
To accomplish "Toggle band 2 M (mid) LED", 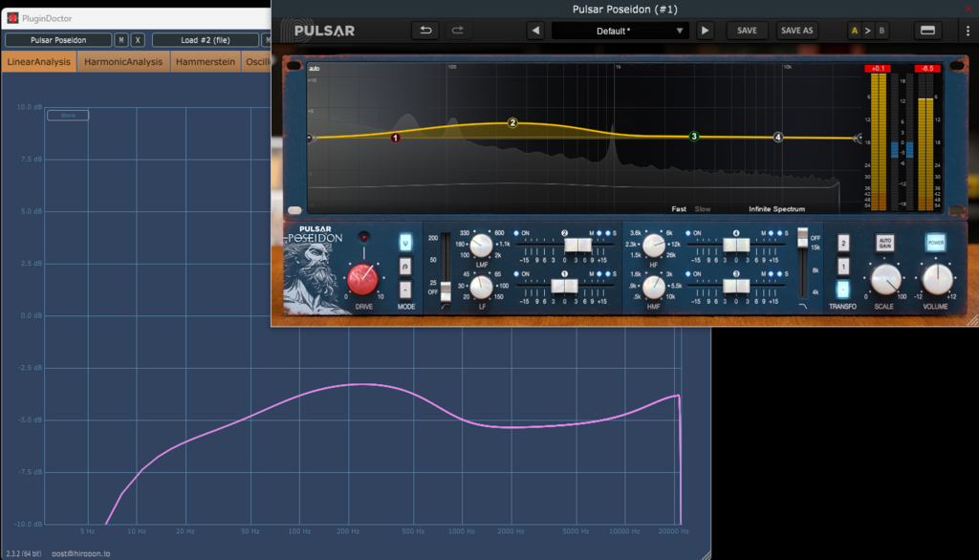I will point(598,233).
